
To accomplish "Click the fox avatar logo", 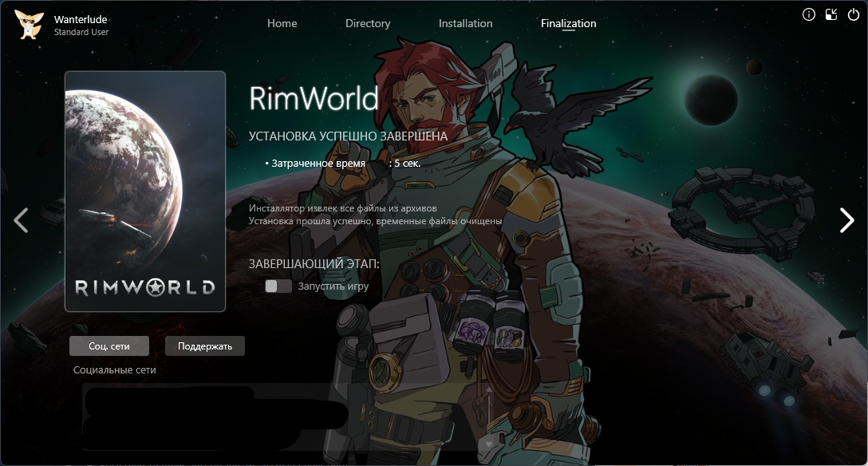I will click(30, 25).
